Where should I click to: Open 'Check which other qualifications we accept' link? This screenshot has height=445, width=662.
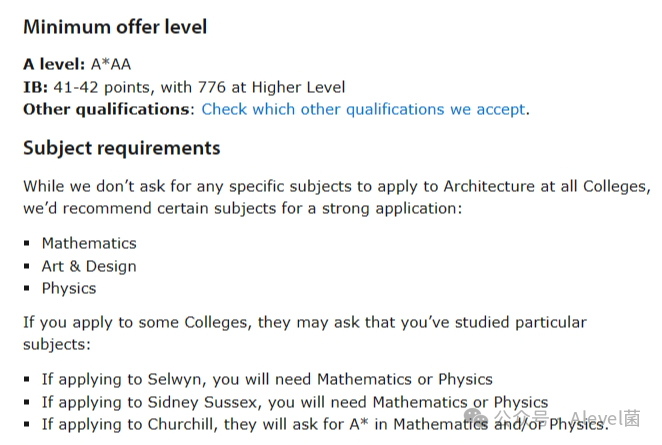(363, 109)
